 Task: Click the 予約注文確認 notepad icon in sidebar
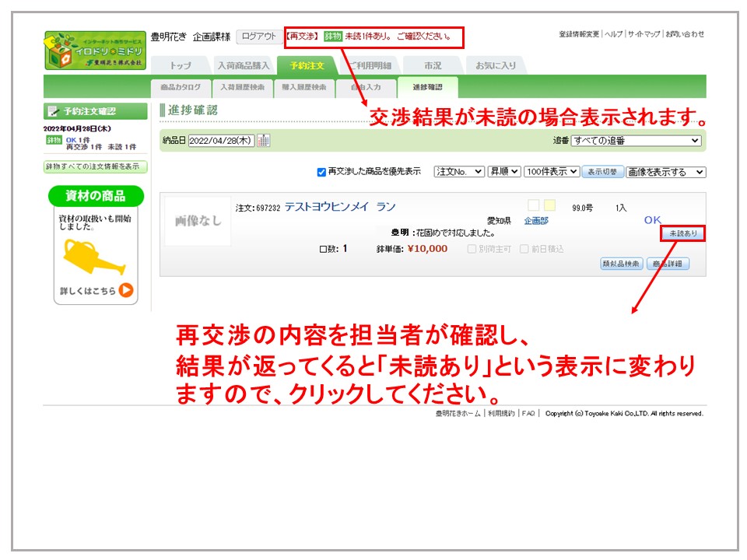tap(53, 111)
